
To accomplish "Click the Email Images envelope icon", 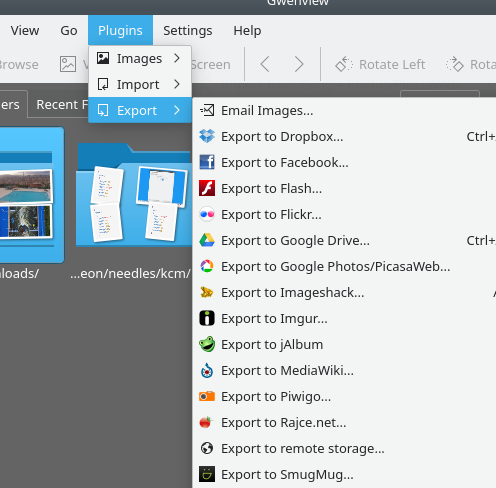I will click(207, 110).
